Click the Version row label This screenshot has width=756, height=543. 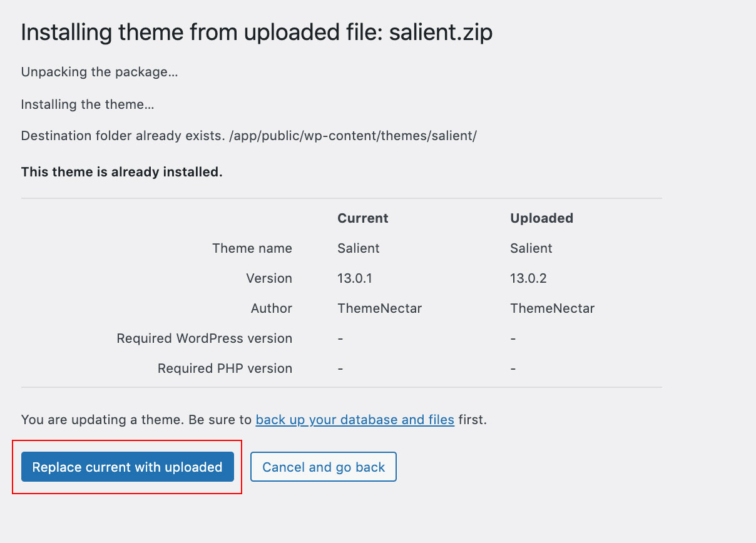coord(269,278)
